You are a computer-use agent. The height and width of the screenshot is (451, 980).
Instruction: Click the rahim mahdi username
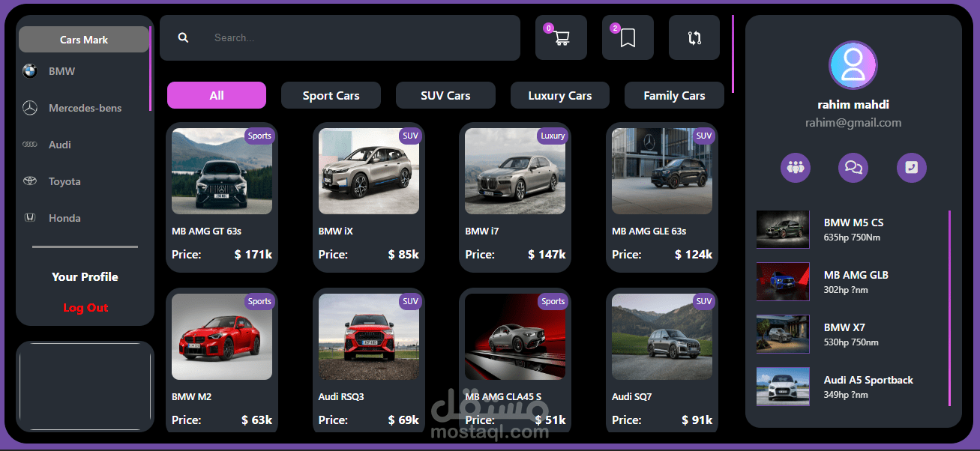coord(853,105)
